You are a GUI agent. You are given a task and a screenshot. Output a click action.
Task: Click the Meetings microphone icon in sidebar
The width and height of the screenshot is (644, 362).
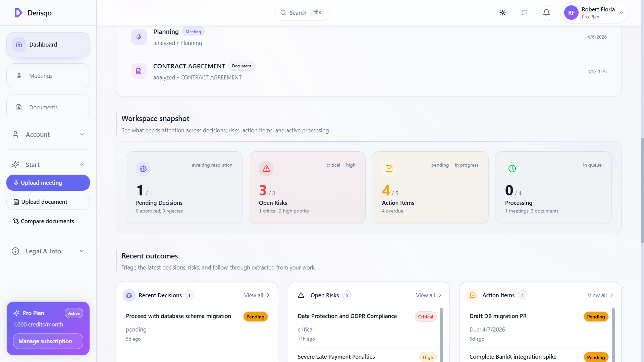pyautogui.click(x=19, y=76)
